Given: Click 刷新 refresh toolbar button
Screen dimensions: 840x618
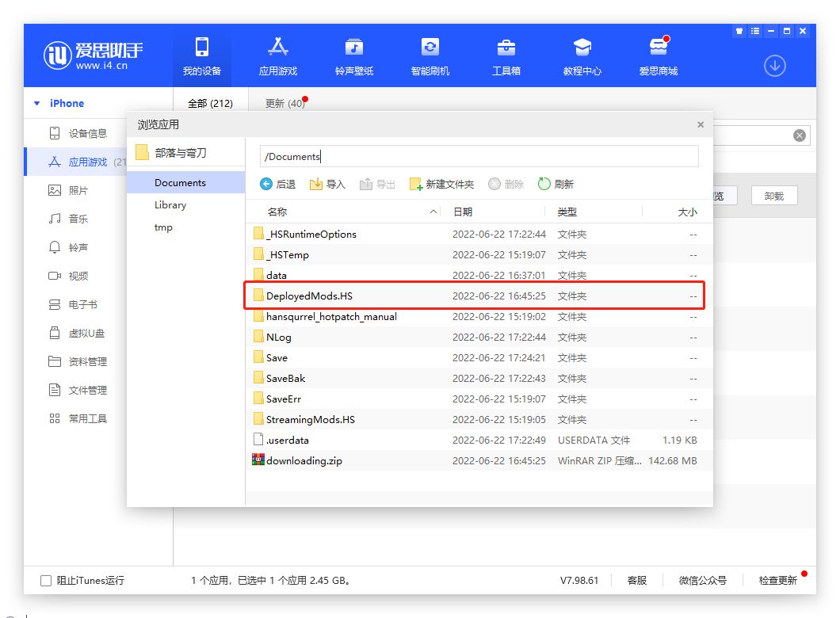Looking at the screenshot, I should pos(556,185).
